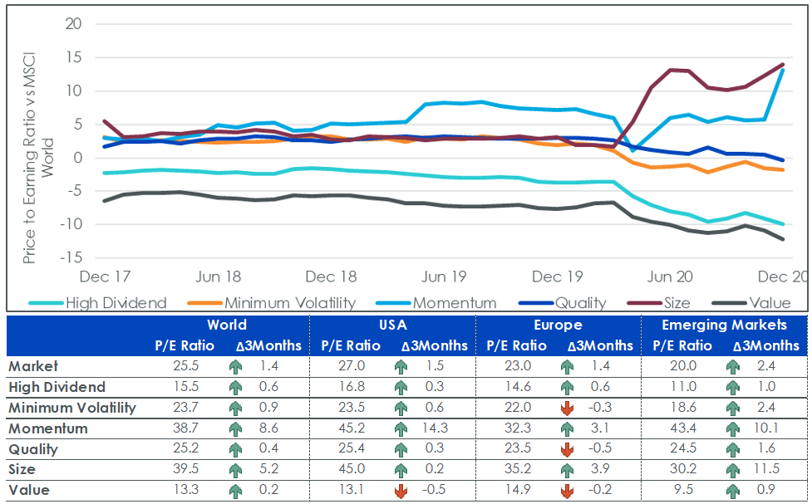The height and width of the screenshot is (504, 812).
Task: Select the Size legend entry
Action: click(659, 303)
